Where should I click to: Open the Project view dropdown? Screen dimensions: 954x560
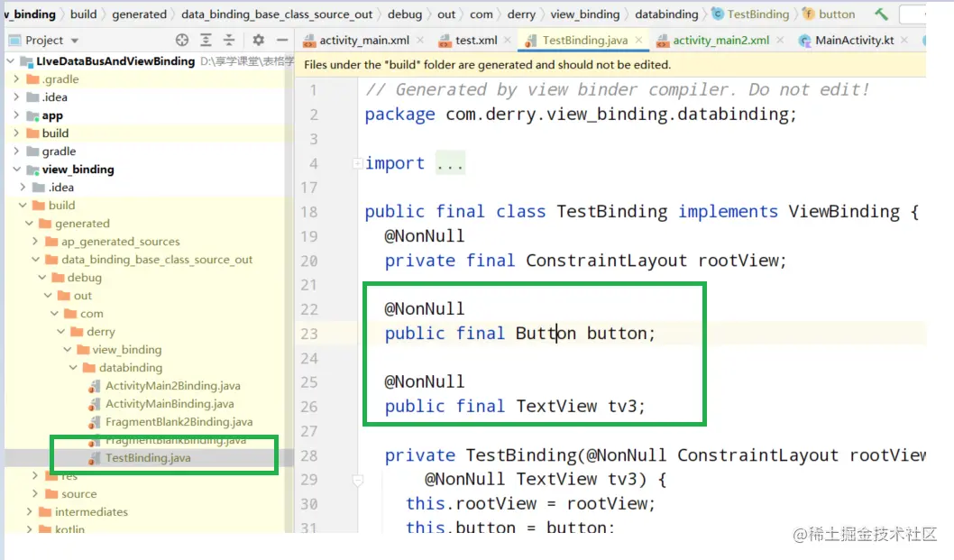pyautogui.click(x=75, y=41)
